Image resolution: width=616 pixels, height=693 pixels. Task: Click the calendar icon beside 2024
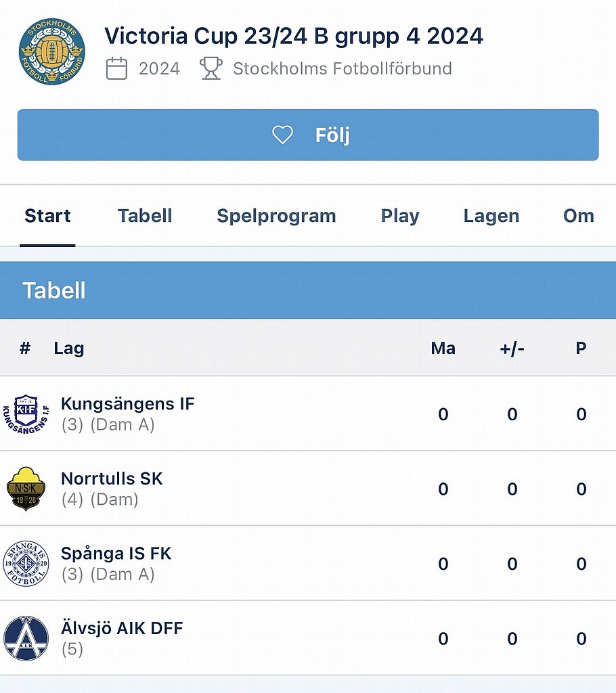click(x=116, y=68)
